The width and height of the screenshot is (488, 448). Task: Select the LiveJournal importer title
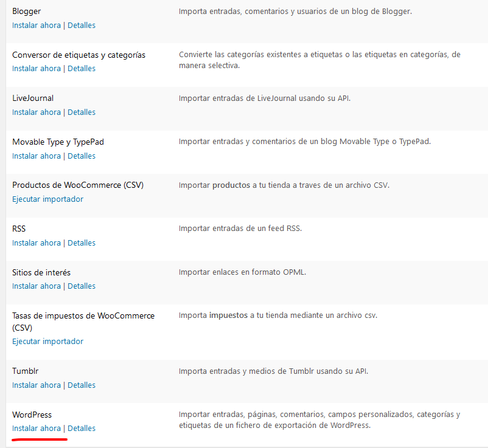(x=33, y=98)
